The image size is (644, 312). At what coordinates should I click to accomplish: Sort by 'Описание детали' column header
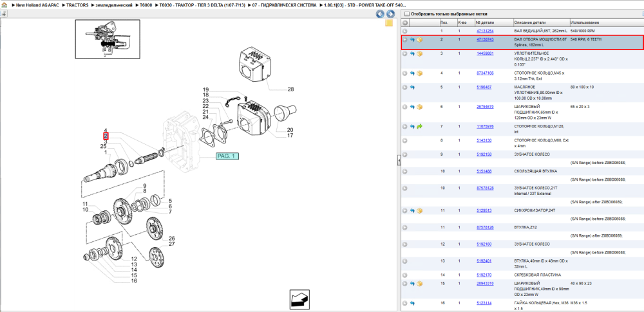(541, 22)
